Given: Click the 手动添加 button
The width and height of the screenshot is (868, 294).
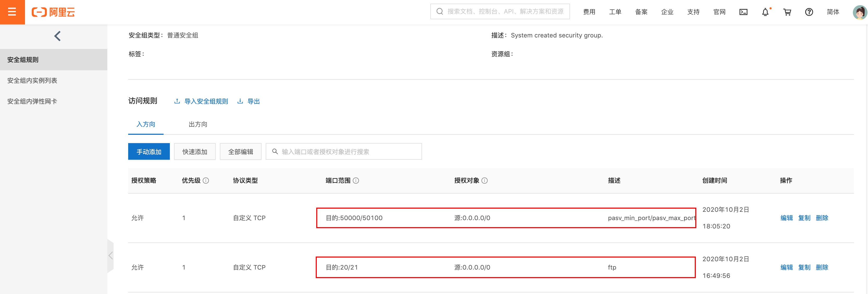Looking at the screenshot, I should point(148,152).
